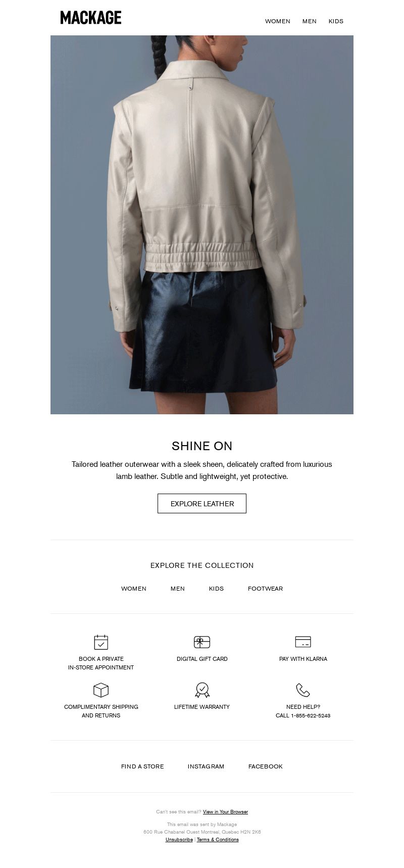Open Women under Explore the Collection
Screen dimensions: 404x868
pyautogui.click(x=134, y=589)
